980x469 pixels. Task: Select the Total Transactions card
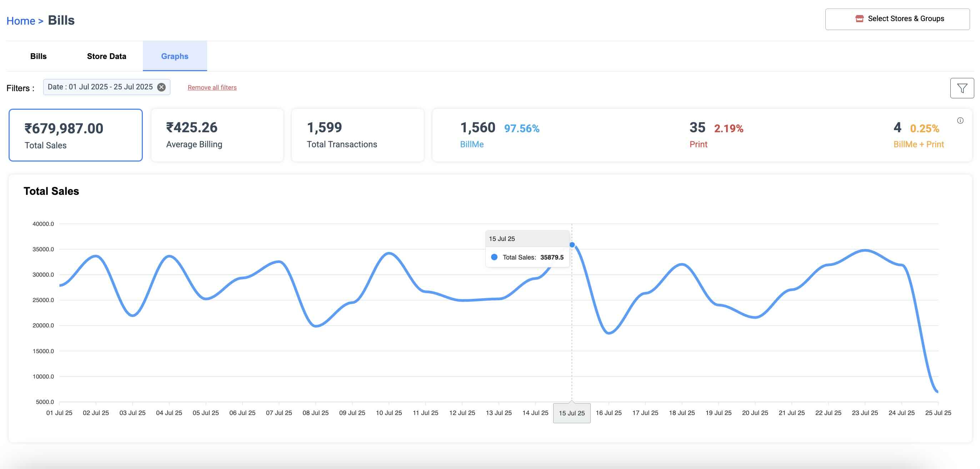click(357, 135)
